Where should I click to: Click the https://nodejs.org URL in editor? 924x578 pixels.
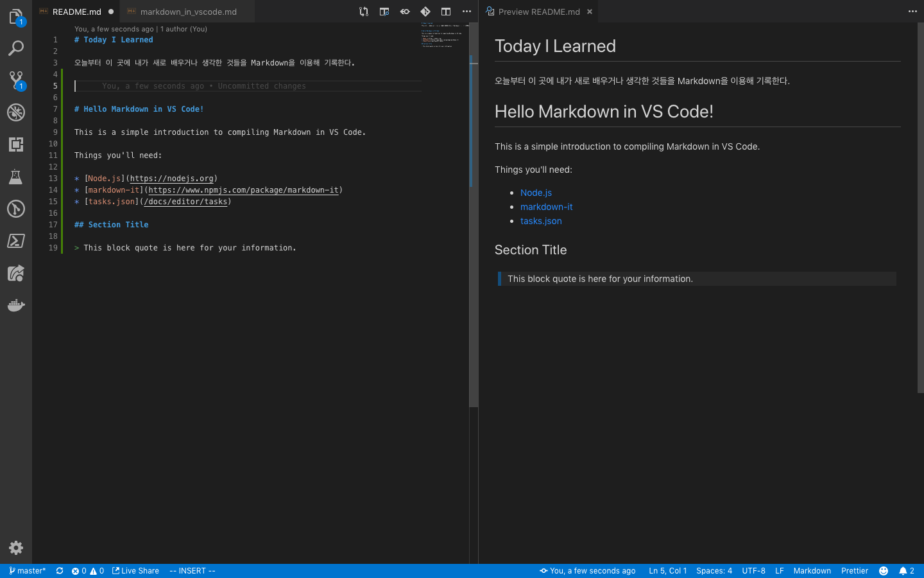(x=172, y=179)
